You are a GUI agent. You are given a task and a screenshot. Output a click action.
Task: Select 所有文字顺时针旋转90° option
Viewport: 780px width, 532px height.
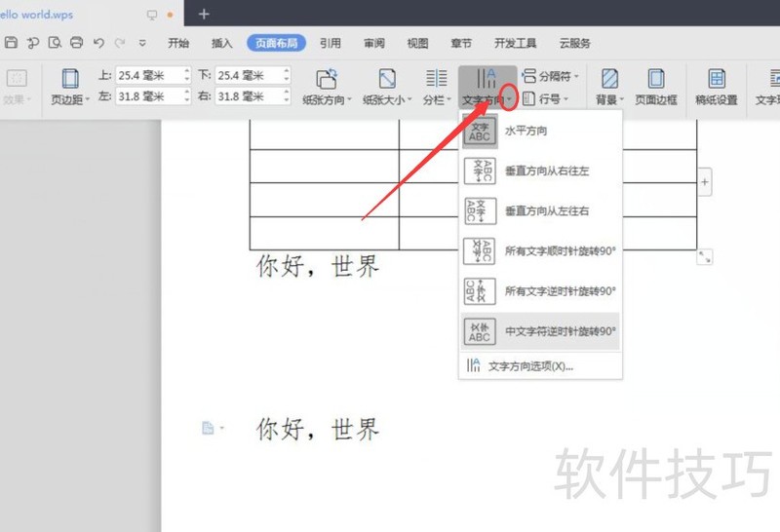[541, 251]
